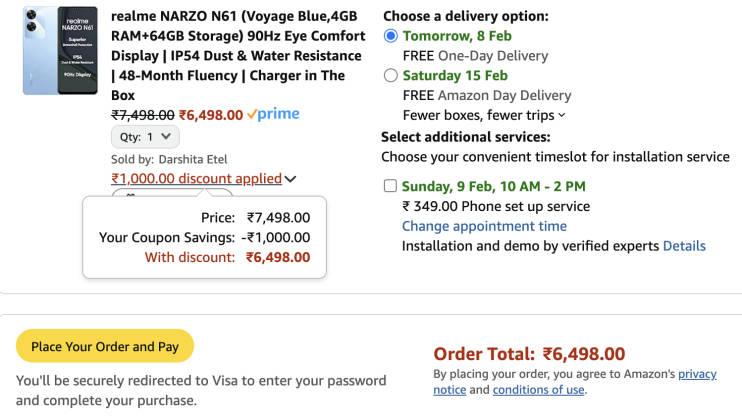
Task: Click the Order Total amount
Action: (583, 353)
